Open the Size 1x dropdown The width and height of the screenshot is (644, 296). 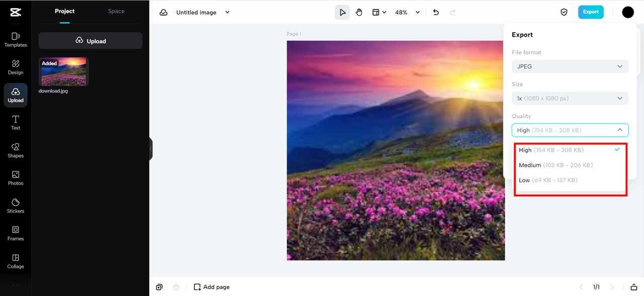[570, 98]
